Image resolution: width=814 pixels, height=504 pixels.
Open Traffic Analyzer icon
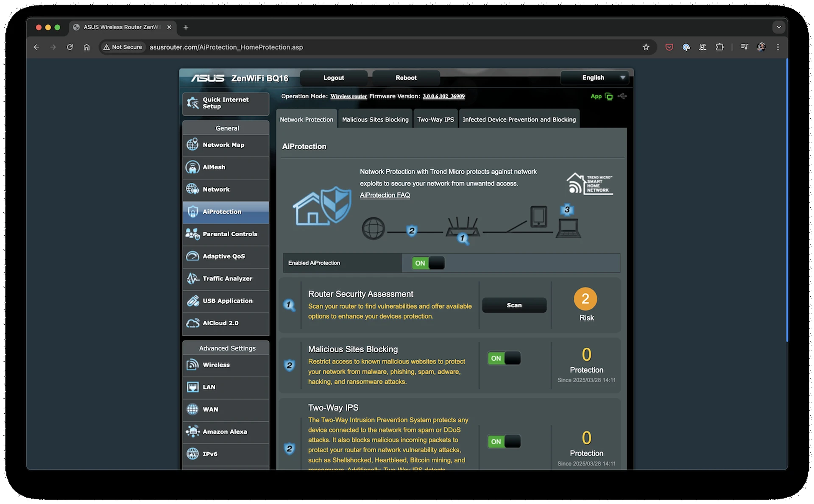192,278
